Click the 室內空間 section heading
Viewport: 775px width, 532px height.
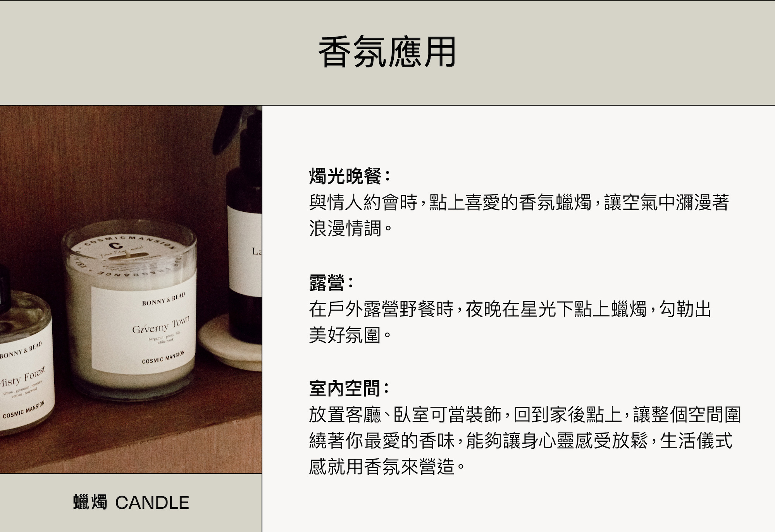349,389
